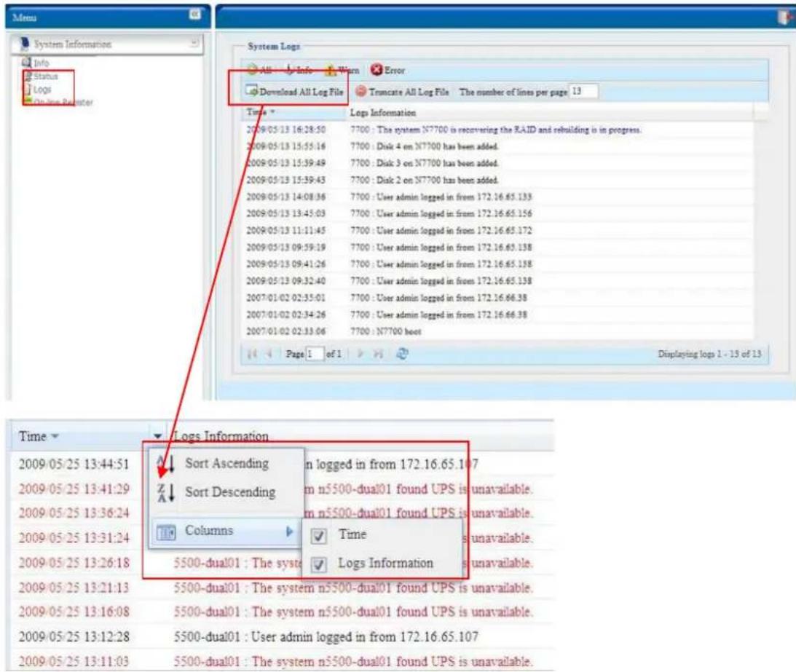Uncheck the Time column checkbox
This screenshot has width=796, height=672.
[318, 536]
